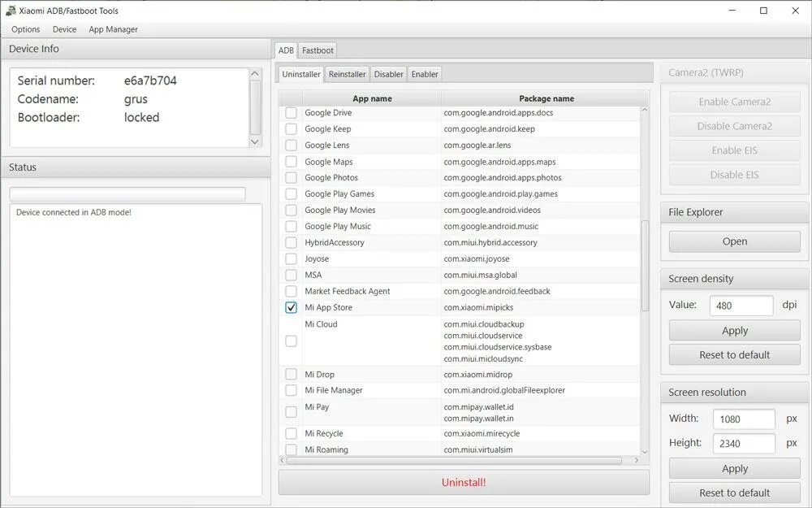This screenshot has height=508, width=812.
Task: Click app list scroll down arrow
Action: pyautogui.click(x=645, y=452)
